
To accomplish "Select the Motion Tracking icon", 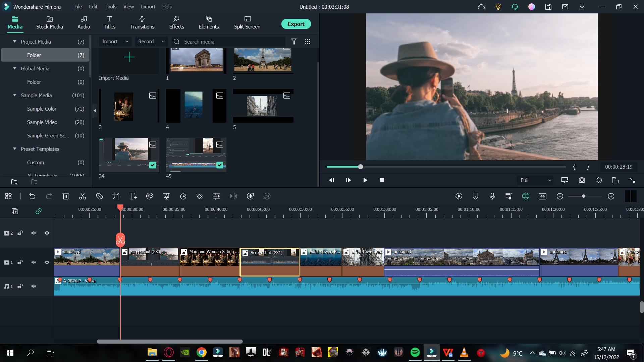I will (166, 196).
